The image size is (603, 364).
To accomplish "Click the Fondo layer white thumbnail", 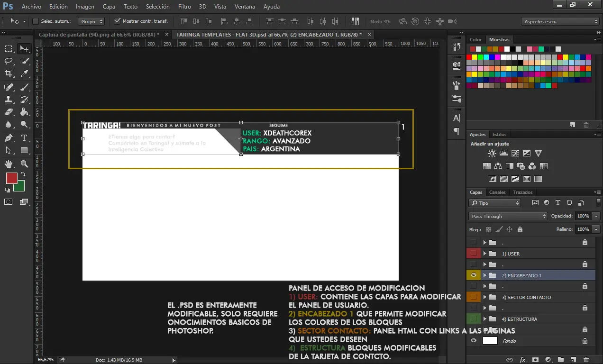I will (490, 341).
